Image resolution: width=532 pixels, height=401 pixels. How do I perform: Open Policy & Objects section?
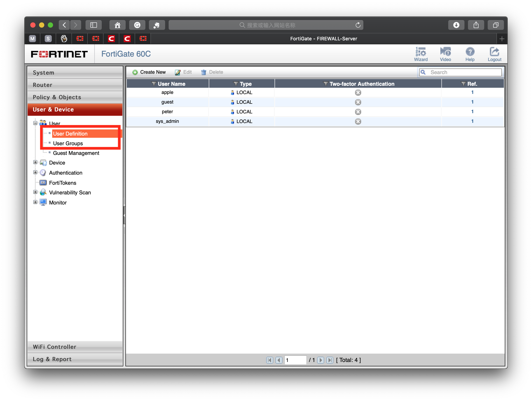[75, 97]
